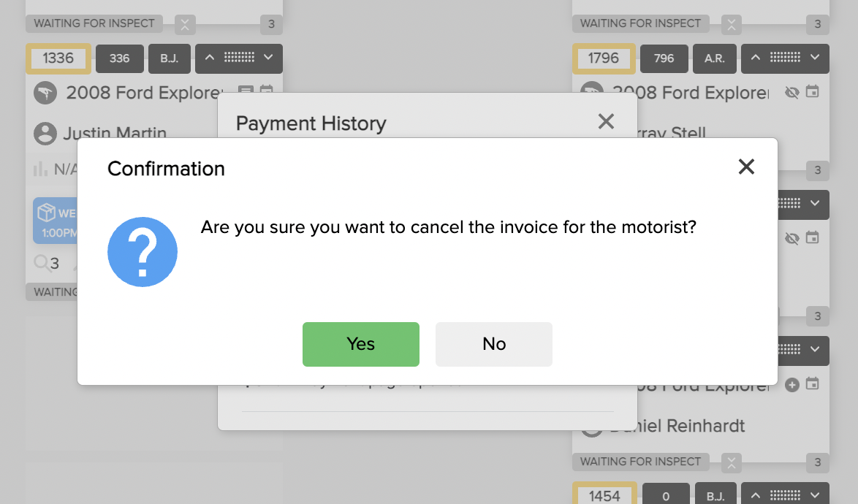Open the 1336 work order number field
This screenshot has height=504, width=858.
pos(58,58)
